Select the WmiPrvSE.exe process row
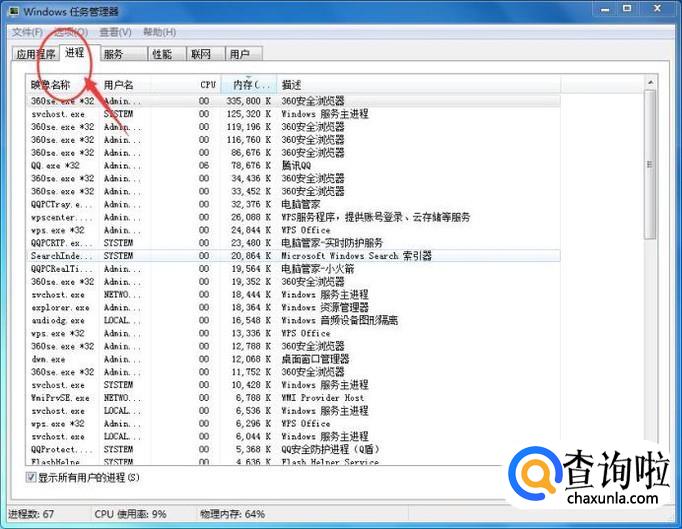This screenshot has width=682, height=529. [x=293, y=398]
